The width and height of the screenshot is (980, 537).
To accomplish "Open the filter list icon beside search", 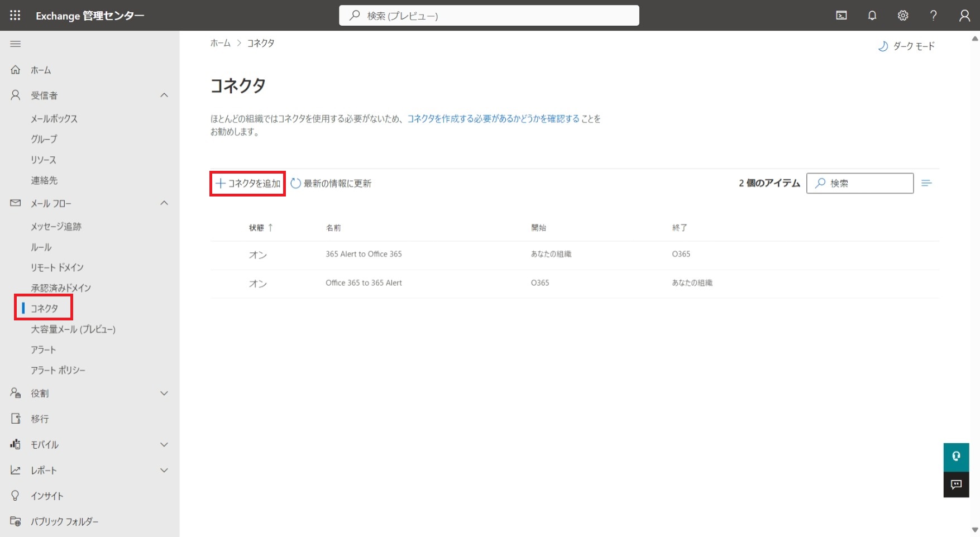I will coord(926,183).
